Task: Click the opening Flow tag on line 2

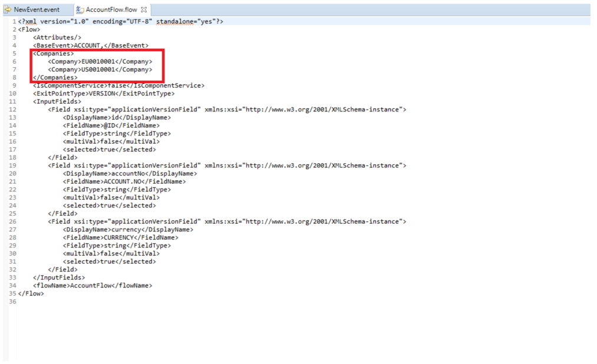Action: tap(27, 29)
